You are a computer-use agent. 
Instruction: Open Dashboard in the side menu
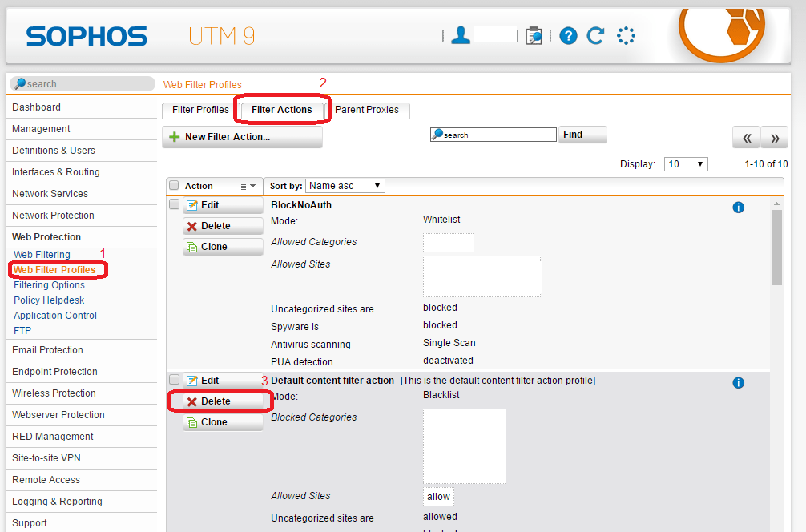pyautogui.click(x=81, y=107)
